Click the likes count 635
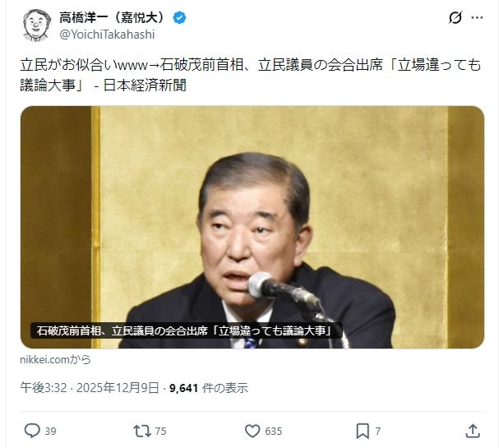This screenshot has height=448, width=499. [x=274, y=432]
